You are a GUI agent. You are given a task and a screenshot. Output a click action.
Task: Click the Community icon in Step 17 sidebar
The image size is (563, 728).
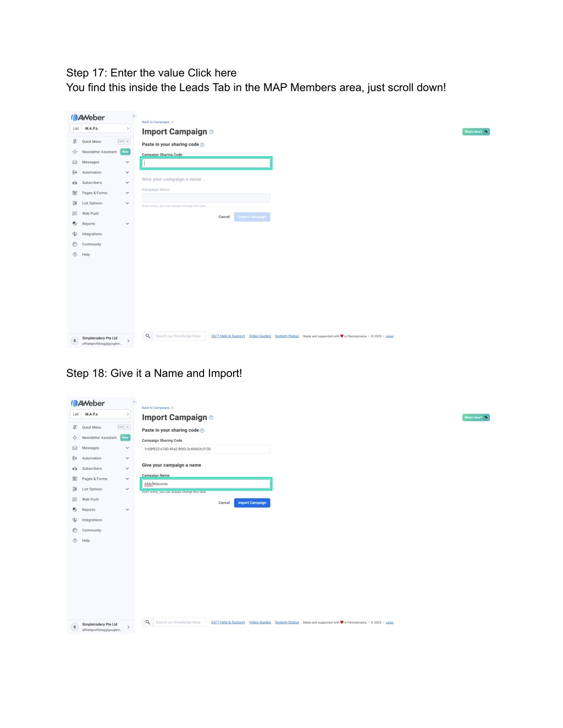click(x=75, y=244)
